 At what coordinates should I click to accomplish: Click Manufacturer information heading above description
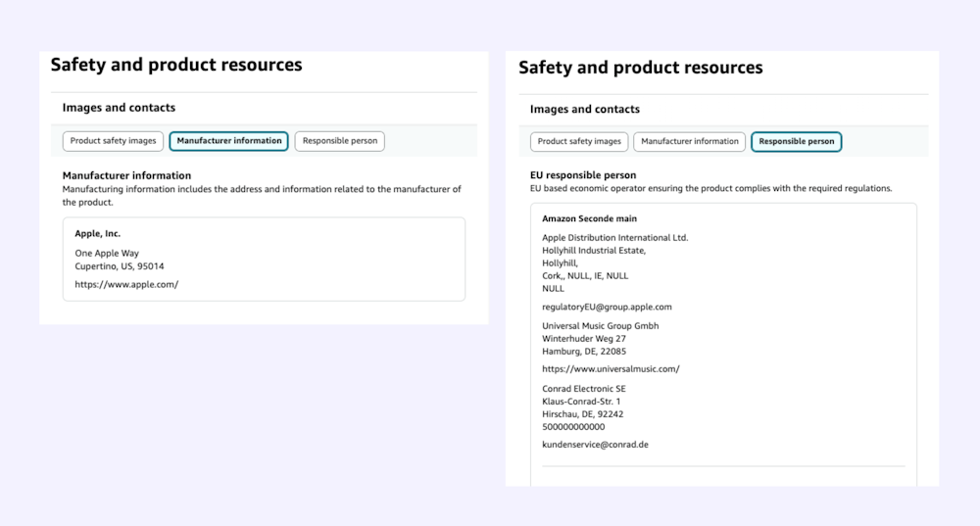click(126, 175)
